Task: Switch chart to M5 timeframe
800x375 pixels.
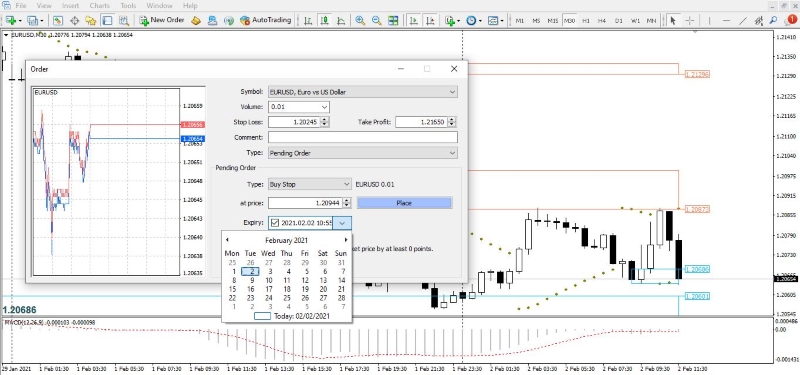Action: (x=536, y=21)
